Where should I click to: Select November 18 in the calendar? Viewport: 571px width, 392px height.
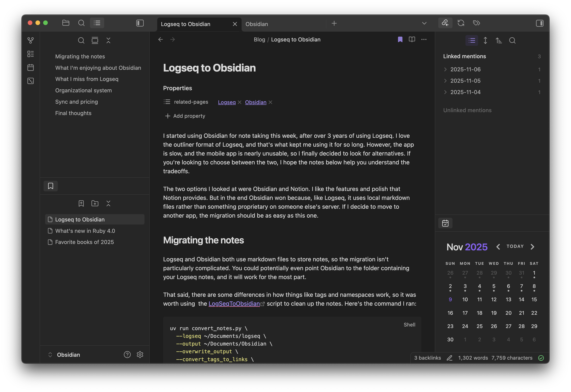(x=479, y=313)
